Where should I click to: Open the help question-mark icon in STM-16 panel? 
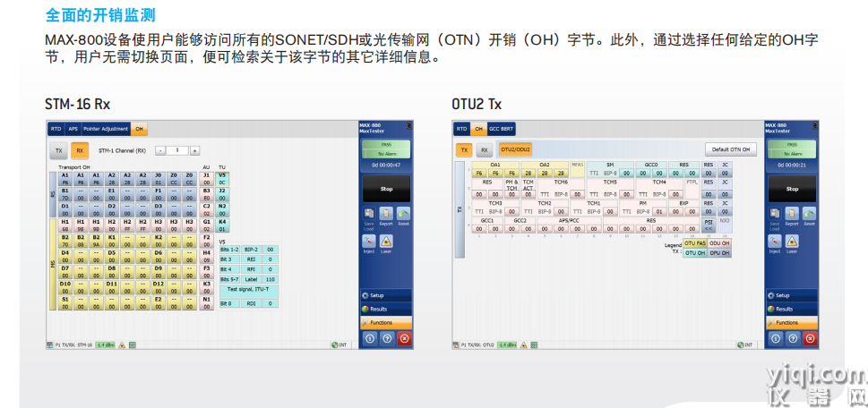(386, 338)
